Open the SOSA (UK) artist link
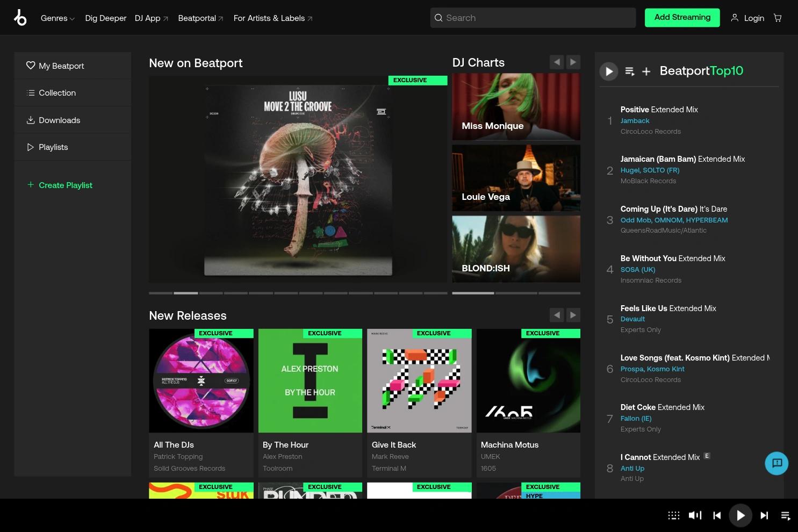The image size is (798, 532). click(x=638, y=270)
